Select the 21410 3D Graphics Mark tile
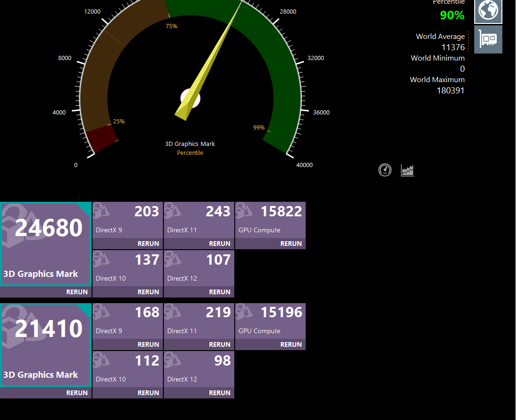516x420 pixels. pos(46,345)
